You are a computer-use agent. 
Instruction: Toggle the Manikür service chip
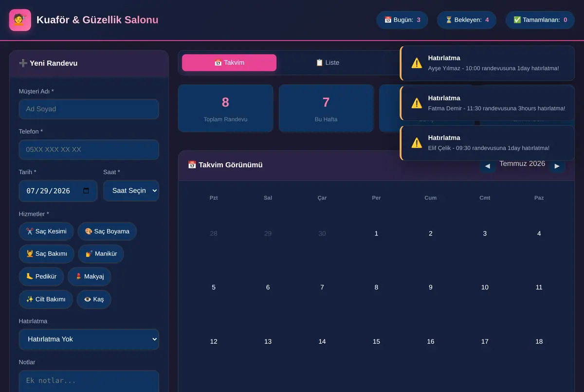coord(101,254)
